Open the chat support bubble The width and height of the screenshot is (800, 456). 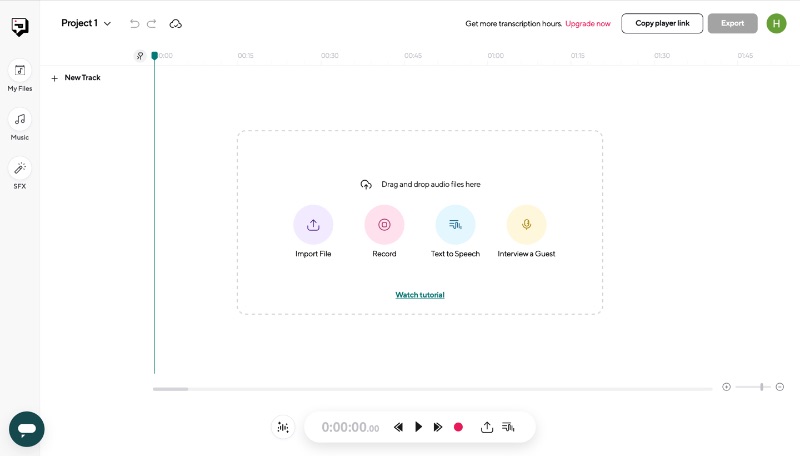[27, 429]
